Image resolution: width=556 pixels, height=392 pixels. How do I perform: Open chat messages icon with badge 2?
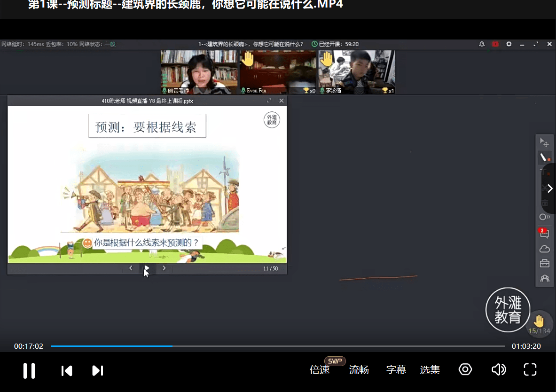click(x=544, y=233)
